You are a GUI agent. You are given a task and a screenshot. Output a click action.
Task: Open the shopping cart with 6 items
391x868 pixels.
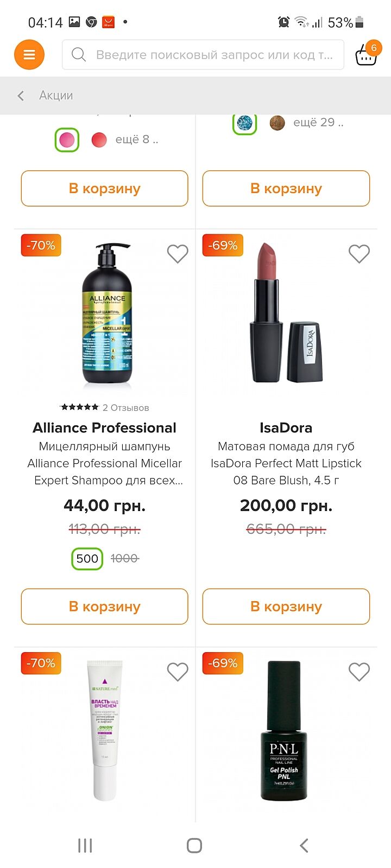(x=366, y=55)
